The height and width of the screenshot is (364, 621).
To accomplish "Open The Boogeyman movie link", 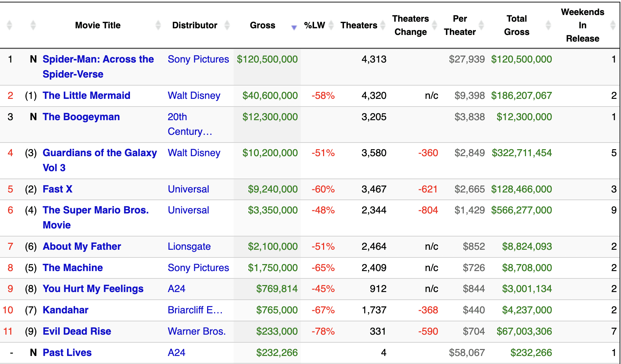I will [x=81, y=117].
